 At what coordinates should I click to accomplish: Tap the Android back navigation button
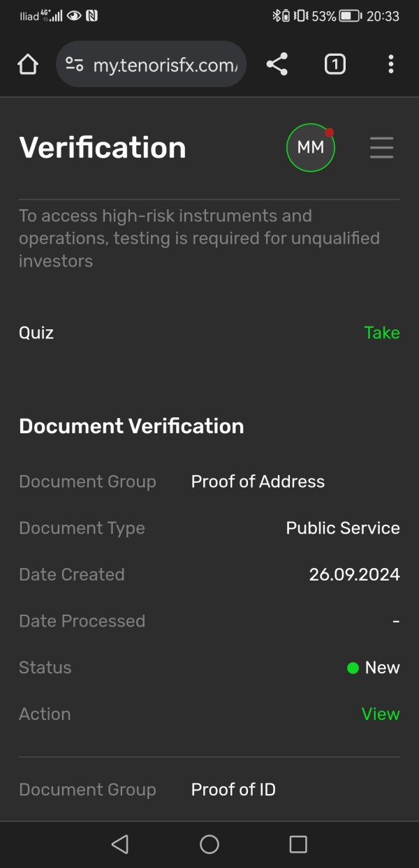(120, 844)
